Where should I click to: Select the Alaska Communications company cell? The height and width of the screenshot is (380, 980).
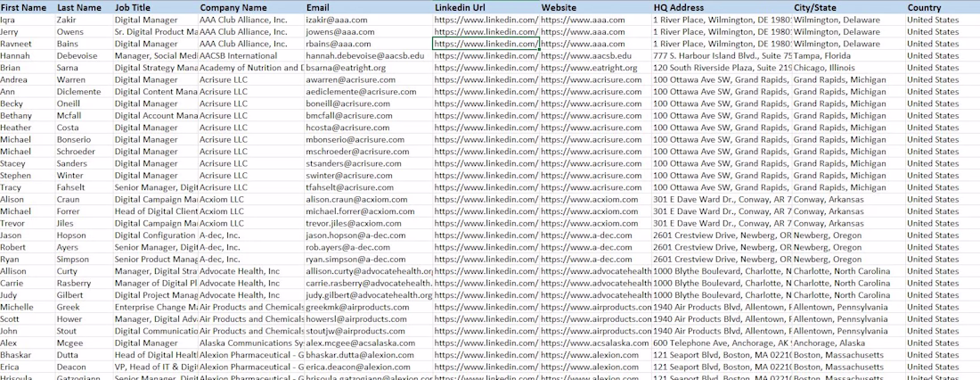[251, 343]
